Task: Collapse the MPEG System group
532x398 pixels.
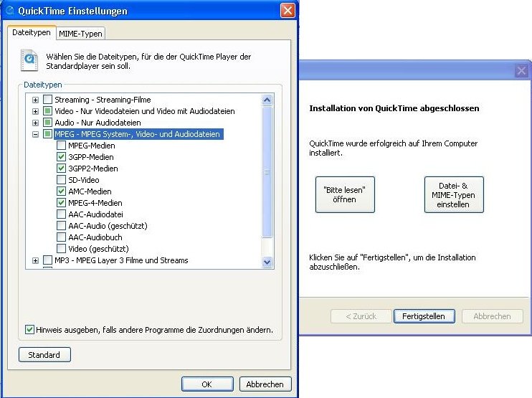Action: pos(35,134)
